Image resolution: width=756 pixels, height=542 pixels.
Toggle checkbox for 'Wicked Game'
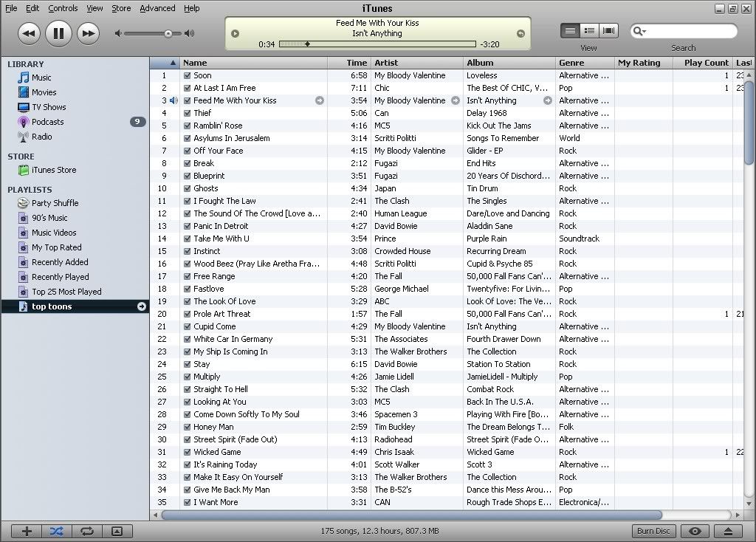[x=188, y=452]
